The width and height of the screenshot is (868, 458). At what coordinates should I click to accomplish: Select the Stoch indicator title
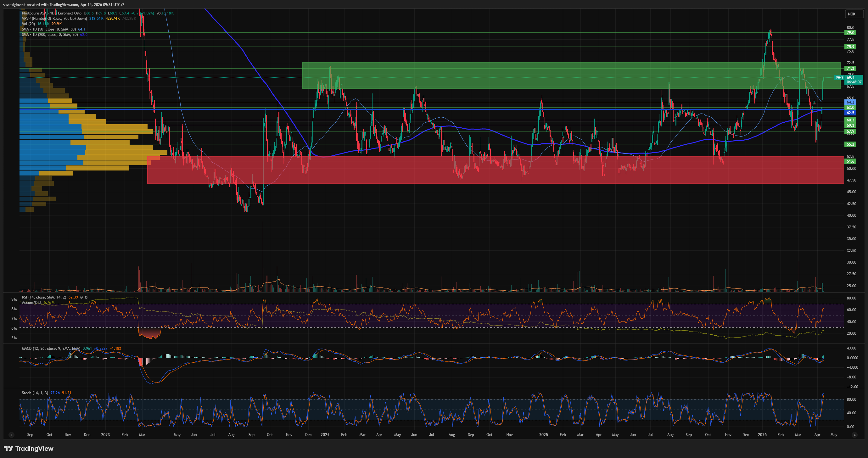[35, 393]
